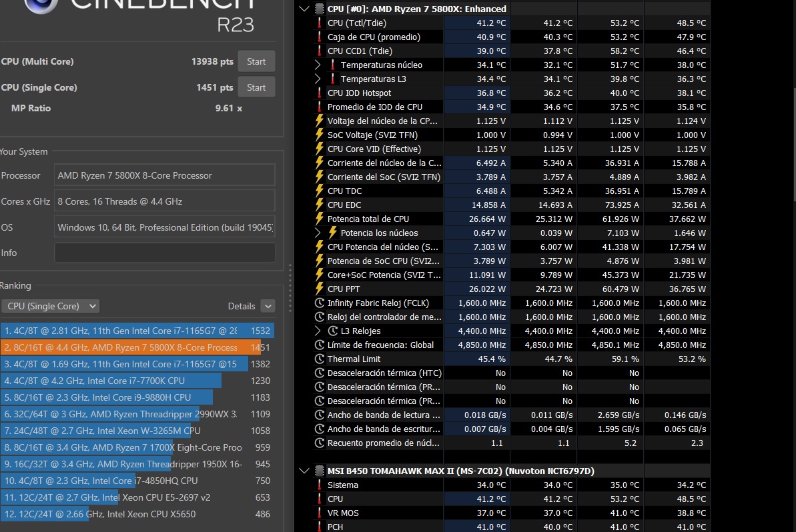Click thermometer icon of PCH row
This screenshot has height=532, width=796.
(x=320, y=527)
